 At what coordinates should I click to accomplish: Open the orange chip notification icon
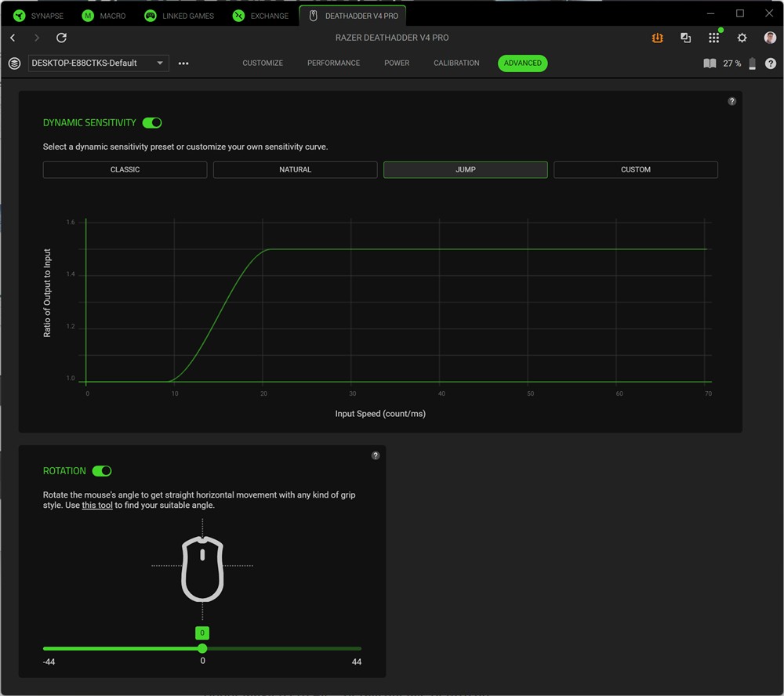point(658,38)
